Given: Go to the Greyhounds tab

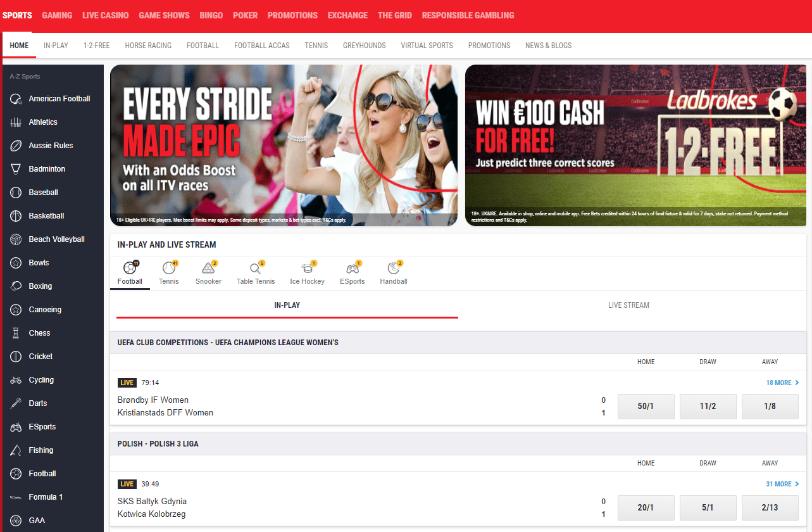Looking at the screenshot, I should pyautogui.click(x=365, y=46).
